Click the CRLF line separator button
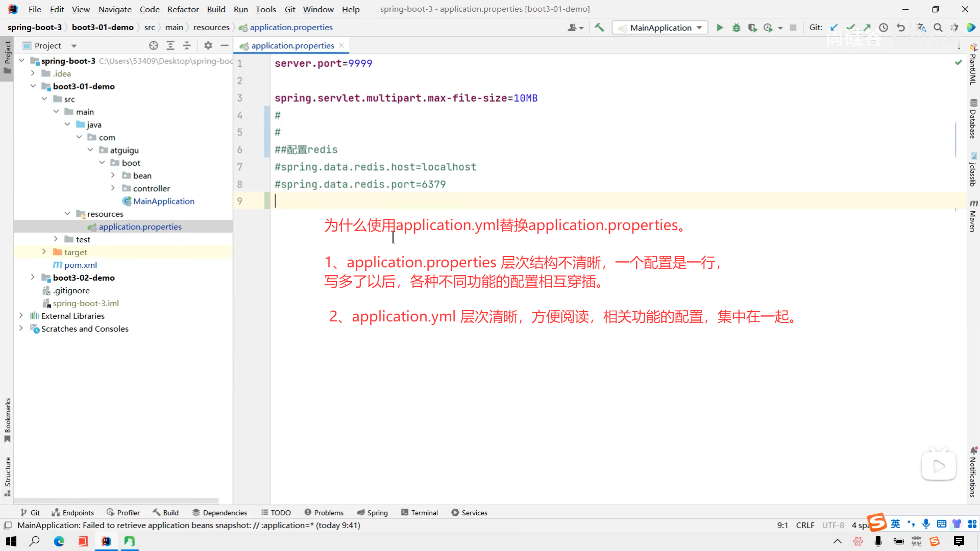 click(805, 525)
